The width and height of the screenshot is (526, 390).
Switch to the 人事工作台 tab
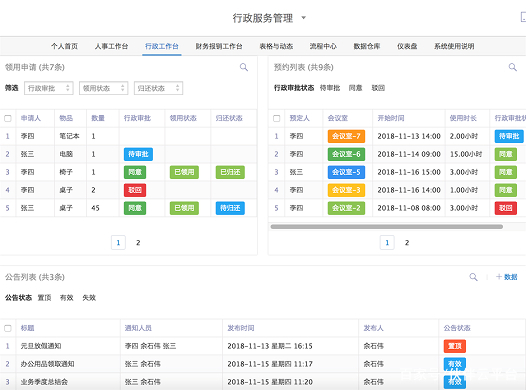coord(111,46)
